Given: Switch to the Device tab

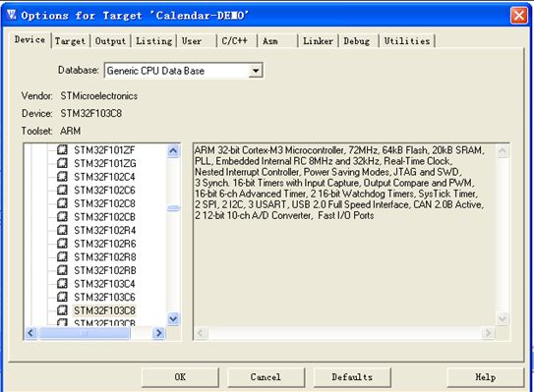Looking at the screenshot, I should pos(30,40).
